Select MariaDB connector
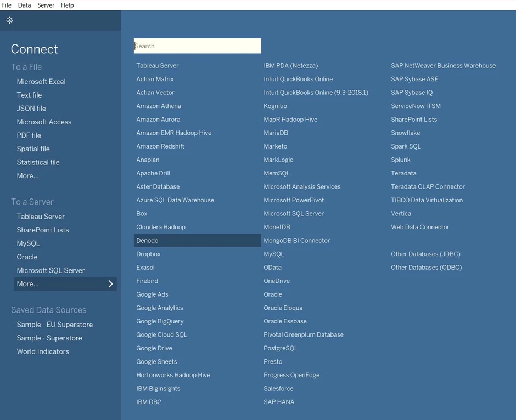 tap(276, 133)
